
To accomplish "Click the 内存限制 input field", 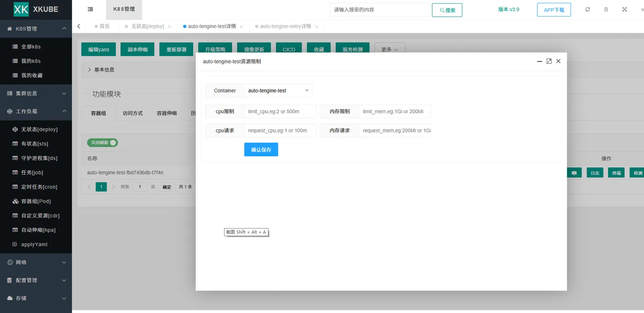I will (395, 111).
